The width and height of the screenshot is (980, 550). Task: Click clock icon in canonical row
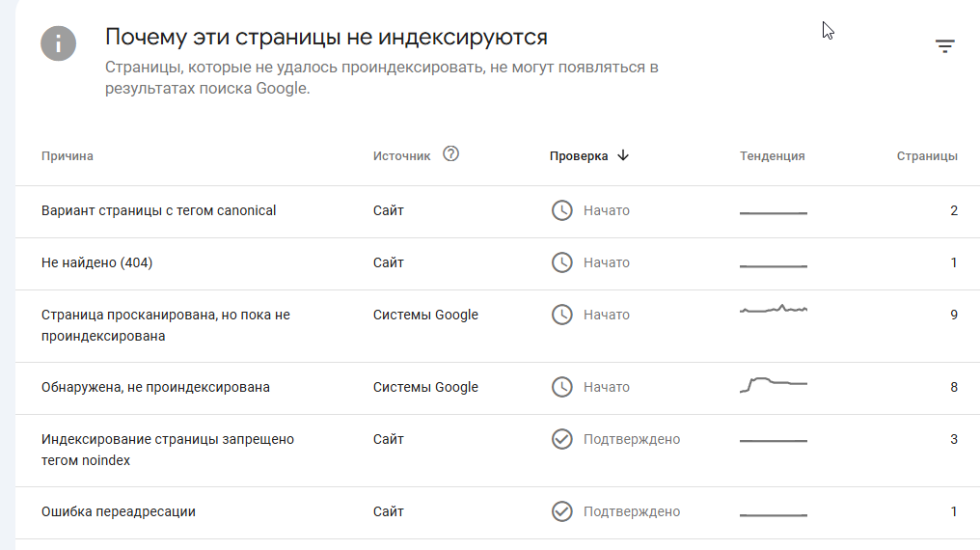click(561, 210)
